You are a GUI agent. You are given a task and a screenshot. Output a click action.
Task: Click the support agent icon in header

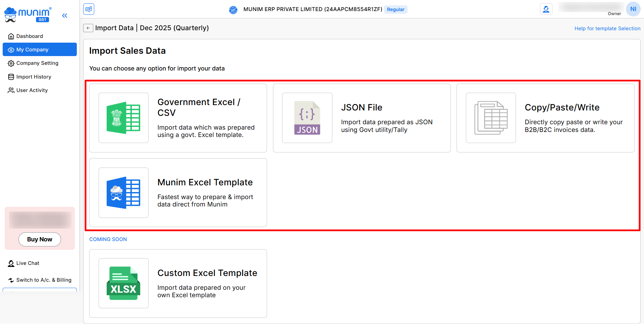click(x=546, y=9)
